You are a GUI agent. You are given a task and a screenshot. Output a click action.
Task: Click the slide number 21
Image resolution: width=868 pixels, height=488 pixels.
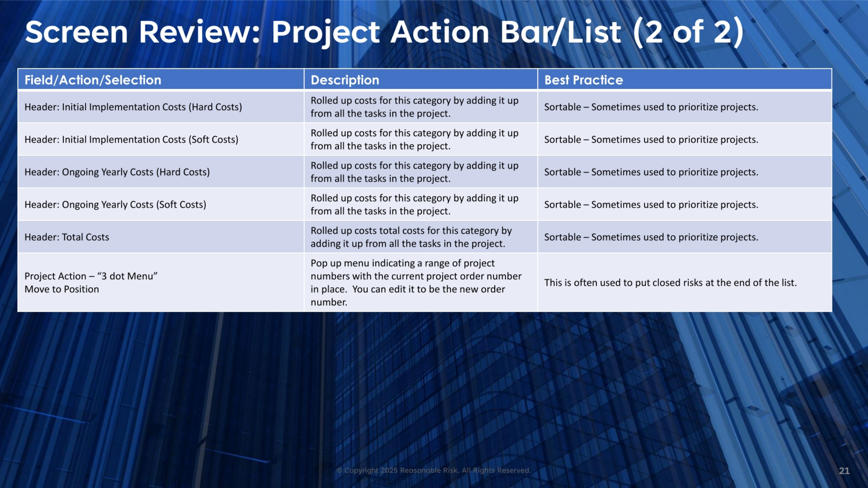(x=844, y=471)
